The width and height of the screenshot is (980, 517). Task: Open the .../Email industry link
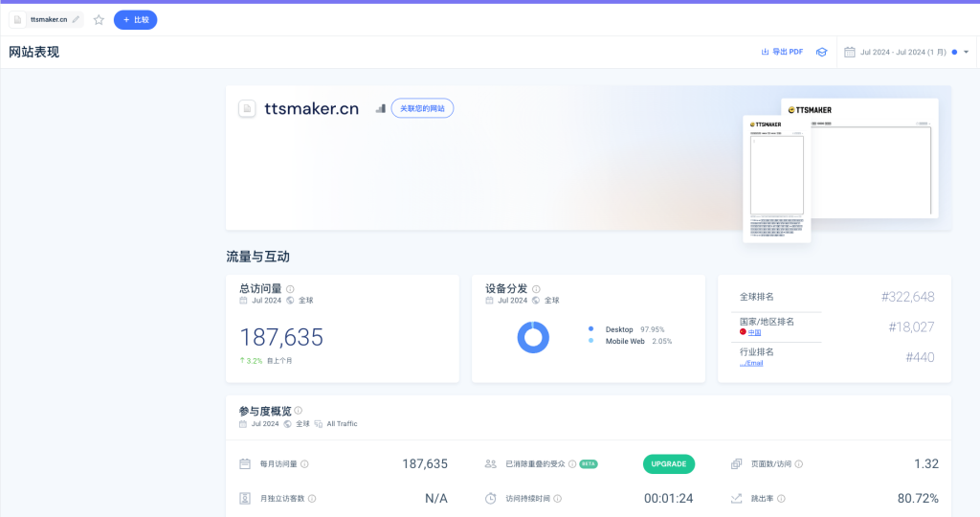pyautogui.click(x=751, y=363)
